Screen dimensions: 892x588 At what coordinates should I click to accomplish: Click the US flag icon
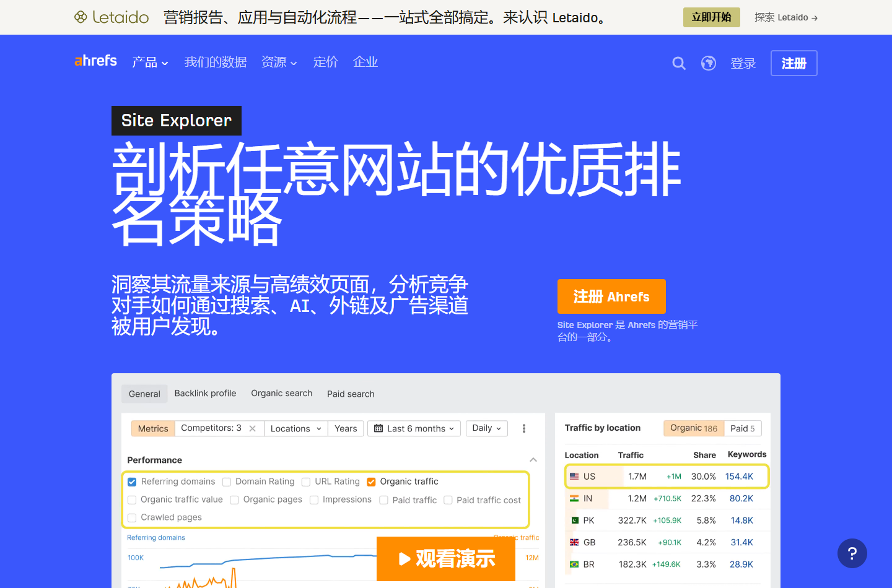point(574,477)
